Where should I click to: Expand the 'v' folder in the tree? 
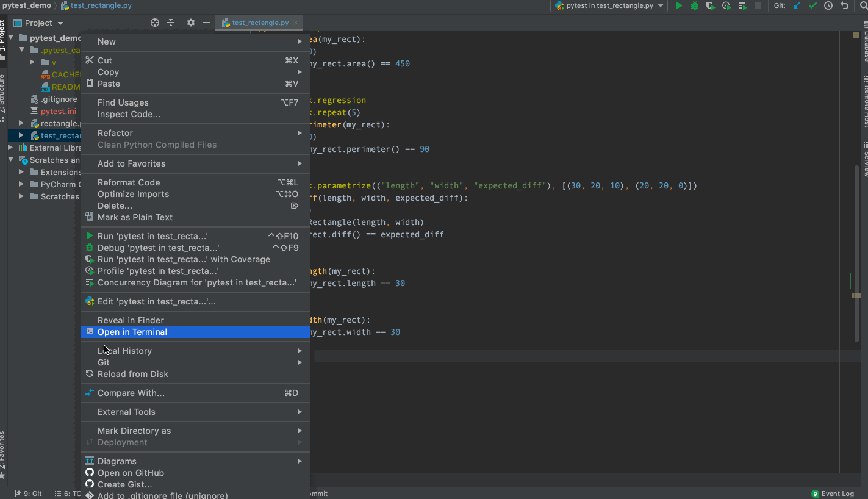pyautogui.click(x=33, y=62)
